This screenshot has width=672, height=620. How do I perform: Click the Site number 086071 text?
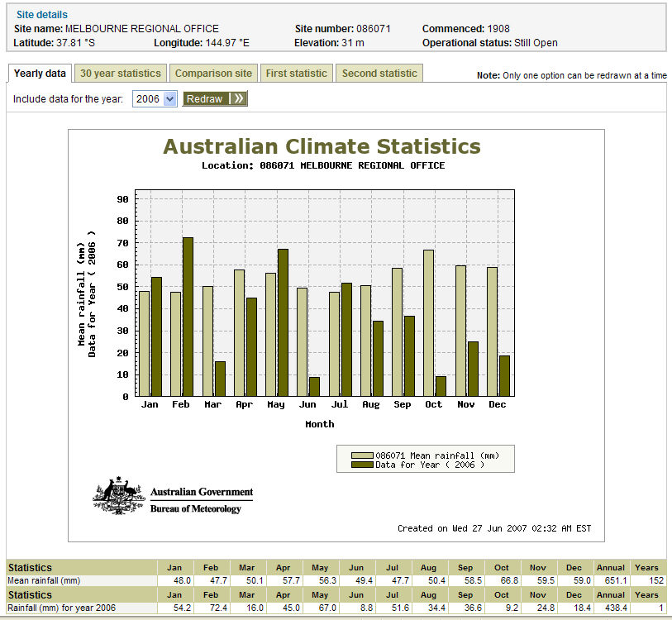coord(343,29)
